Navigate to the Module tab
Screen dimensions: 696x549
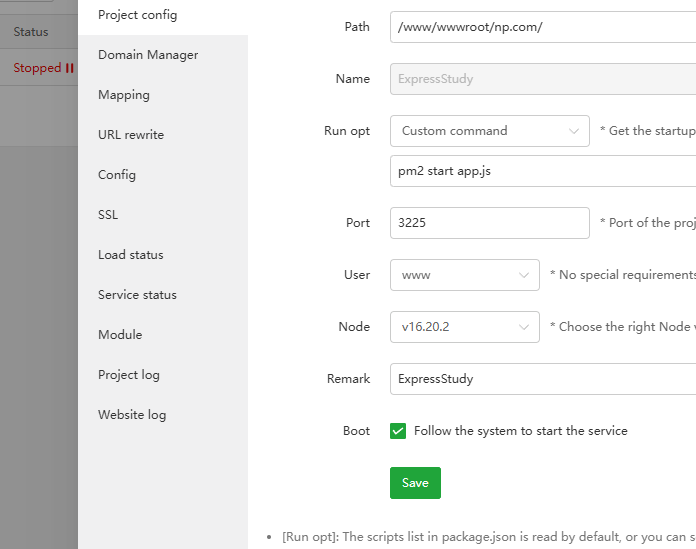tap(120, 335)
